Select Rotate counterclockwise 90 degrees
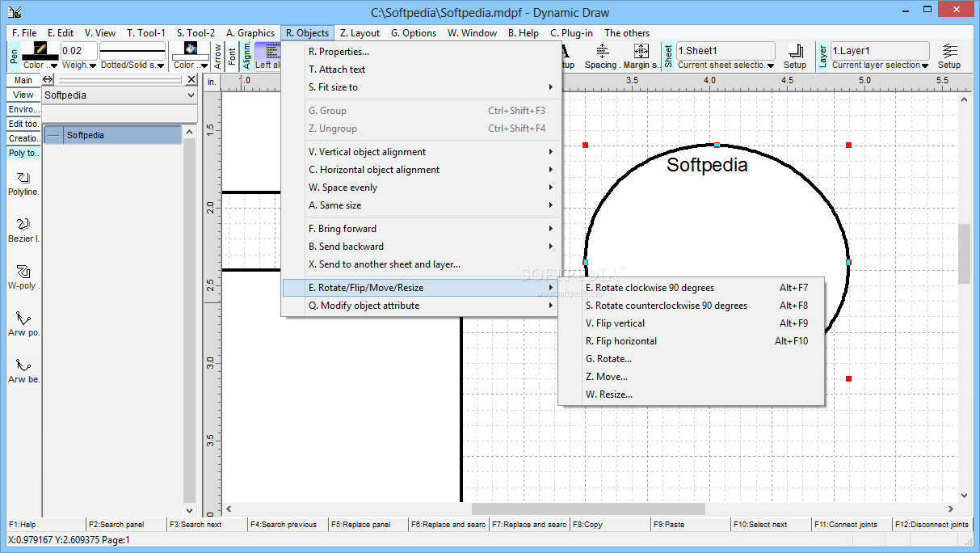980x553 pixels. click(692, 306)
